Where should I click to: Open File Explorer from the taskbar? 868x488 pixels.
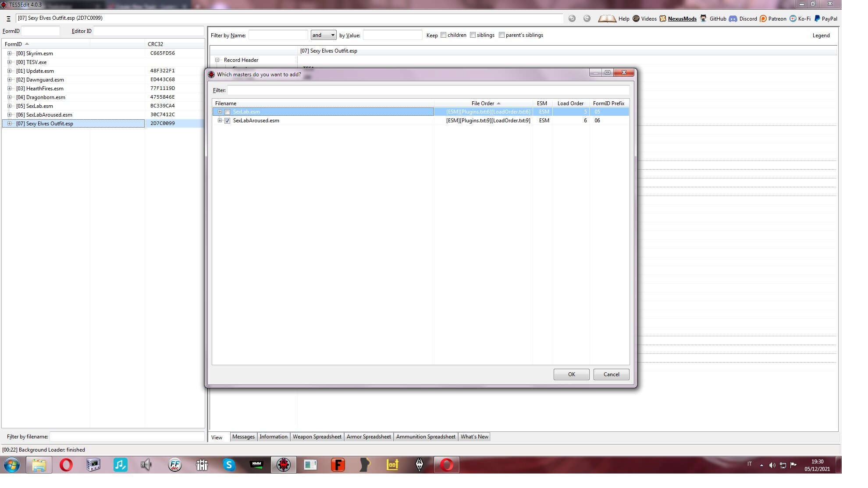pos(39,465)
